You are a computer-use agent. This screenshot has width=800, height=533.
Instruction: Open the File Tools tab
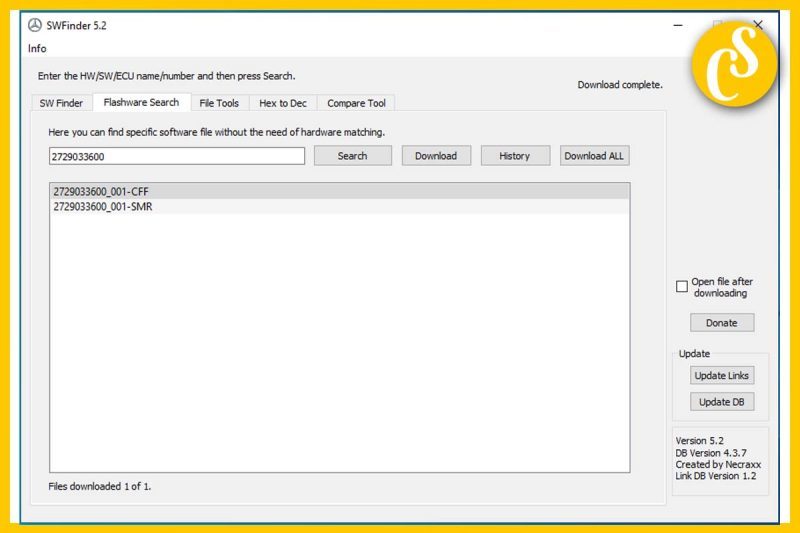219,103
